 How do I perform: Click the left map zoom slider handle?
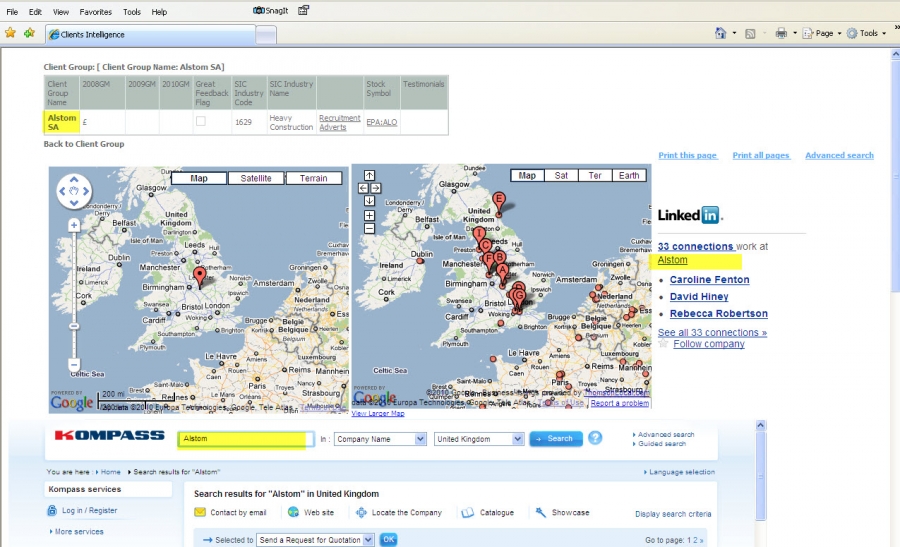point(74,326)
